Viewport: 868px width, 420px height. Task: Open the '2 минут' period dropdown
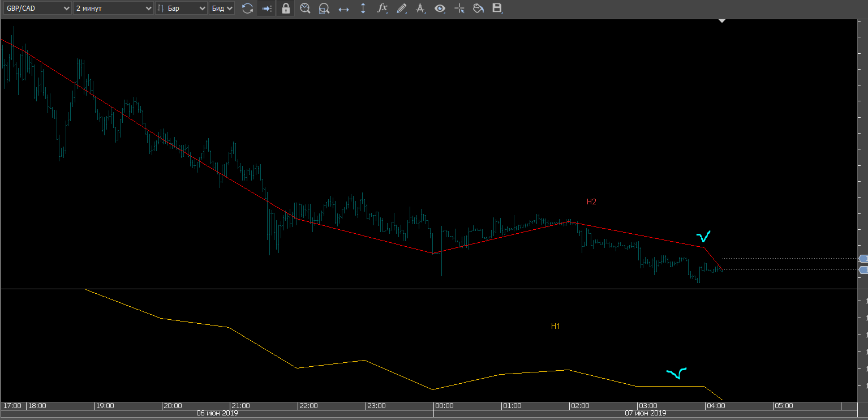(114, 8)
